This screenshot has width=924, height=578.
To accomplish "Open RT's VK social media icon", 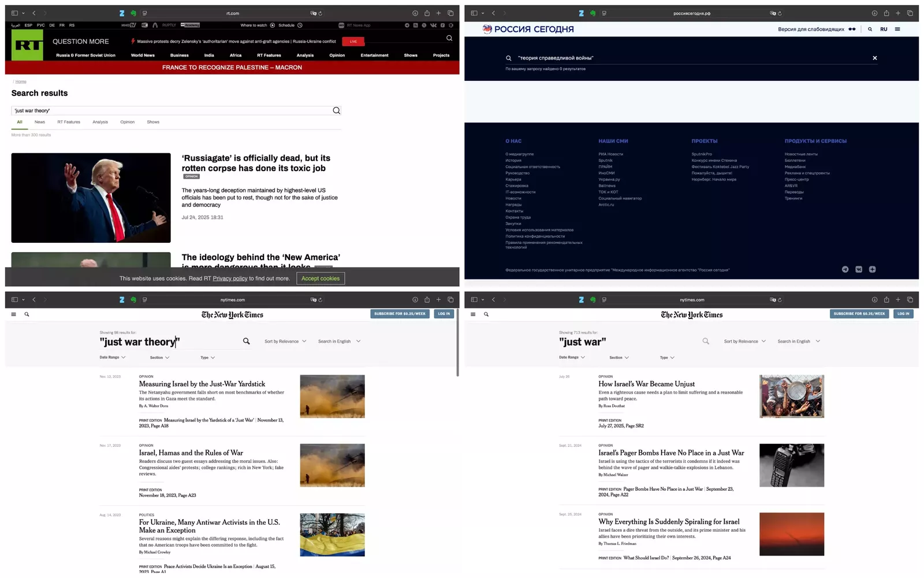I will [433, 25].
